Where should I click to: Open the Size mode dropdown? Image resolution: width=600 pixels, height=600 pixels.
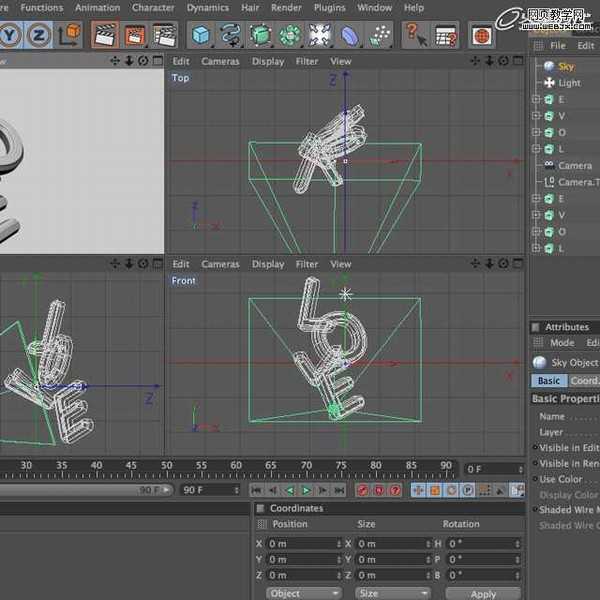pyautogui.click(x=392, y=593)
